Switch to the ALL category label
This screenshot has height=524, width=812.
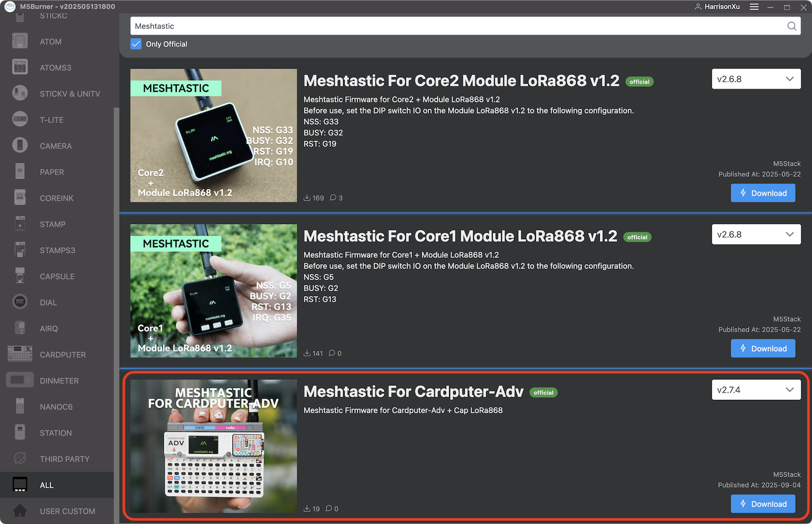(47, 485)
